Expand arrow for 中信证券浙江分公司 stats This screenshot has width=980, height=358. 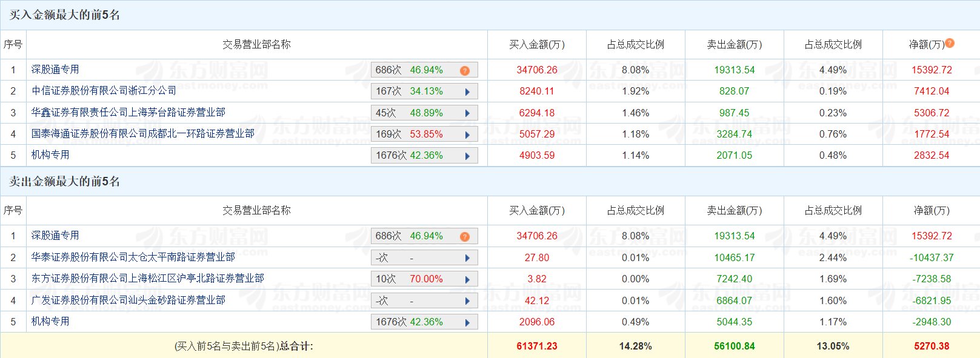pos(467,92)
